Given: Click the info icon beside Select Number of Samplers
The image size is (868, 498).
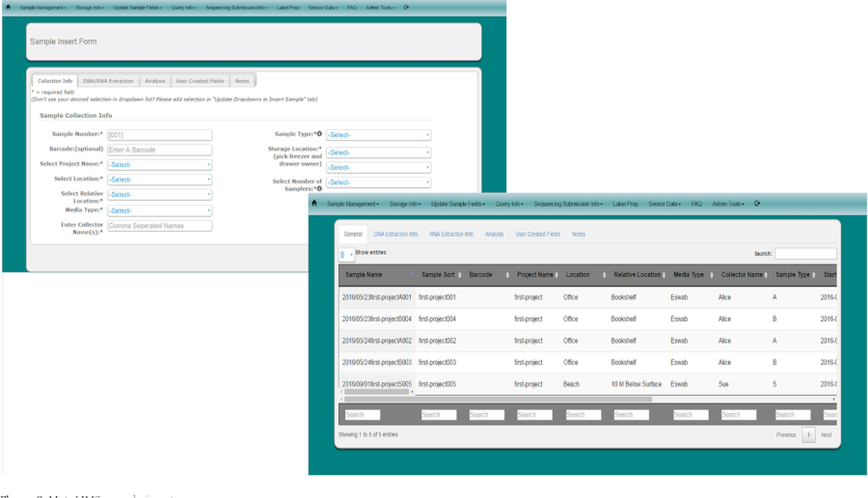Looking at the screenshot, I should pyautogui.click(x=319, y=188).
